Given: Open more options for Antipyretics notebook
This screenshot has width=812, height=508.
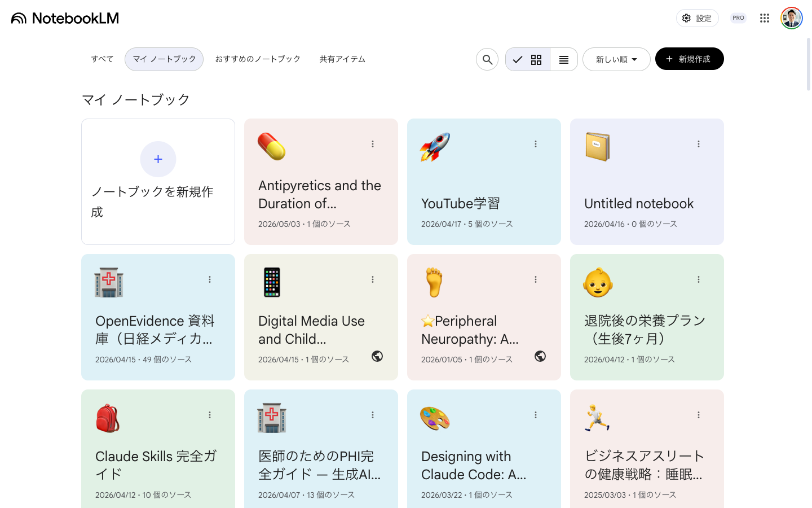Looking at the screenshot, I should point(373,144).
